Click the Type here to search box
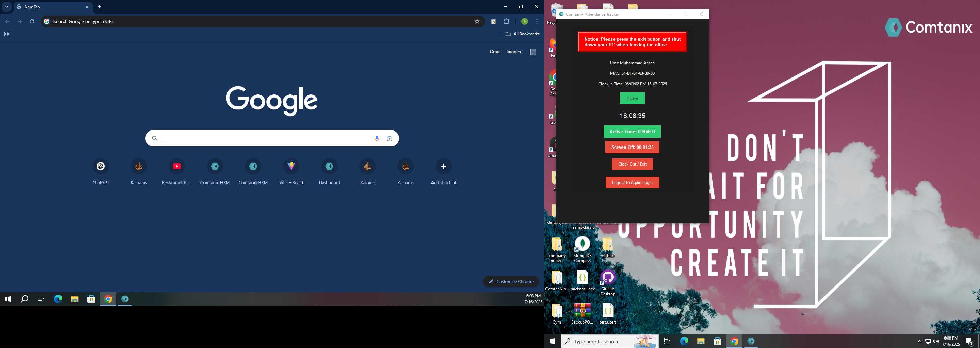The width and height of the screenshot is (980, 348). [x=609, y=341]
